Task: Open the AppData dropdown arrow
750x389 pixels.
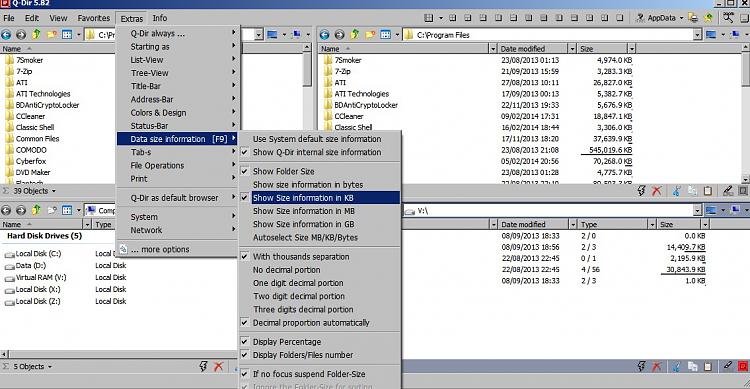Action: tap(681, 18)
